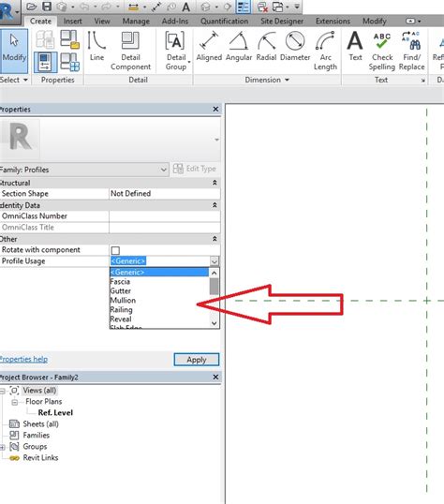Collapse the Identity Data properties group
The image size is (444, 504).
pos(215,205)
